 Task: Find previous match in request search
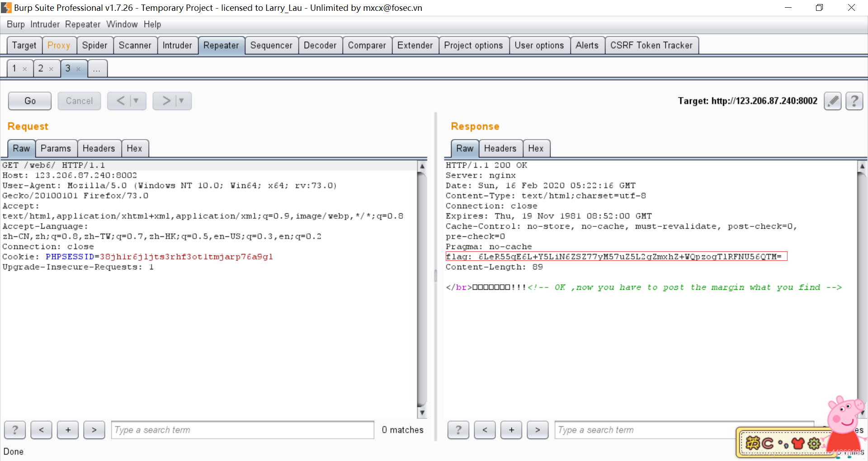(41, 430)
